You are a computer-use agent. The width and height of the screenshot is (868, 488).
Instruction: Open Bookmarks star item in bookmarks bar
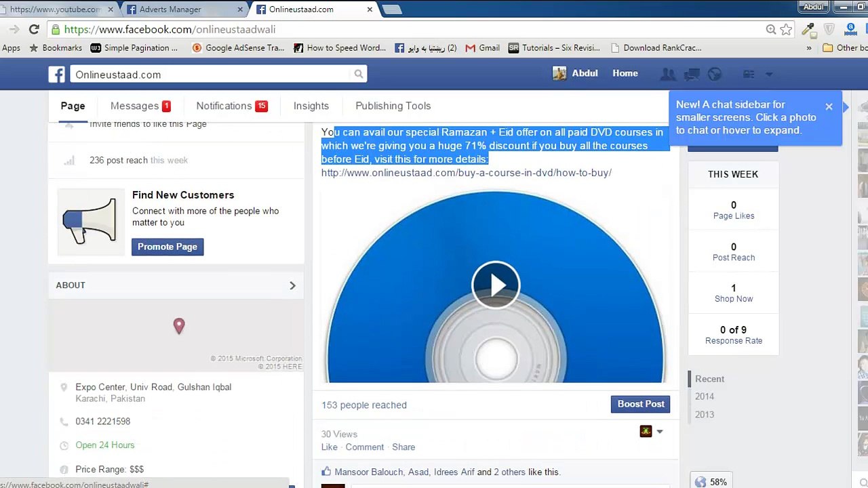coord(55,48)
